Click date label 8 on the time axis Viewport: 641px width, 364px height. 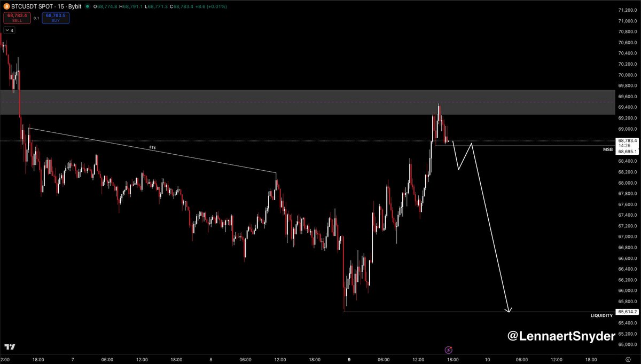click(x=211, y=360)
